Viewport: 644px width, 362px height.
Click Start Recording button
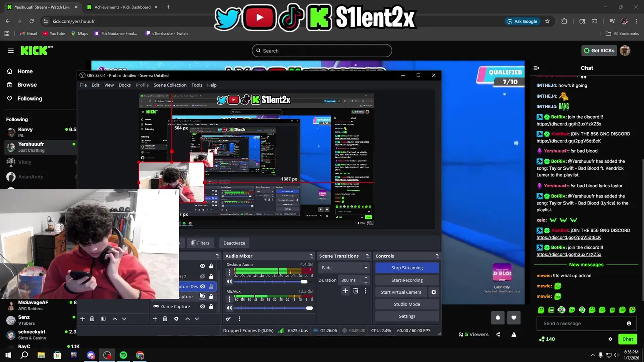[407, 280]
